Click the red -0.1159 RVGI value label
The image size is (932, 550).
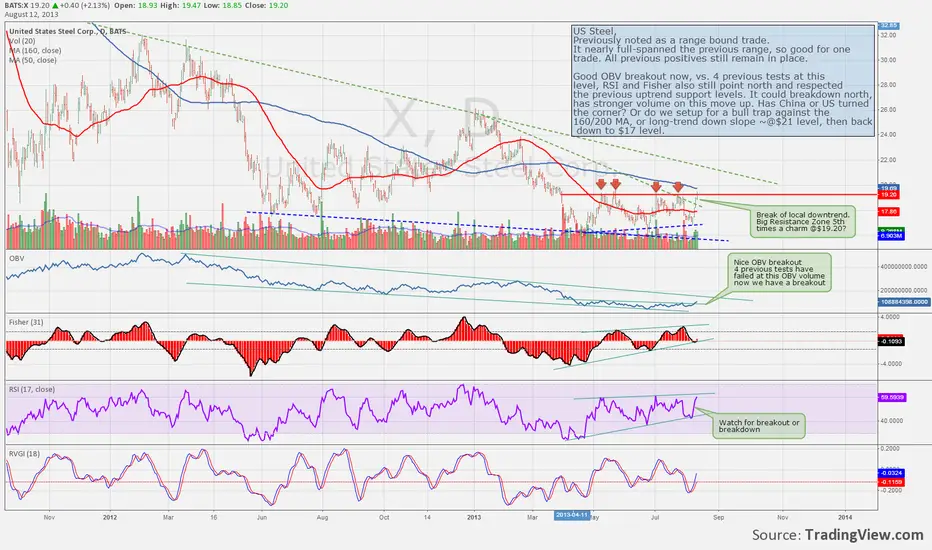pos(891,482)
